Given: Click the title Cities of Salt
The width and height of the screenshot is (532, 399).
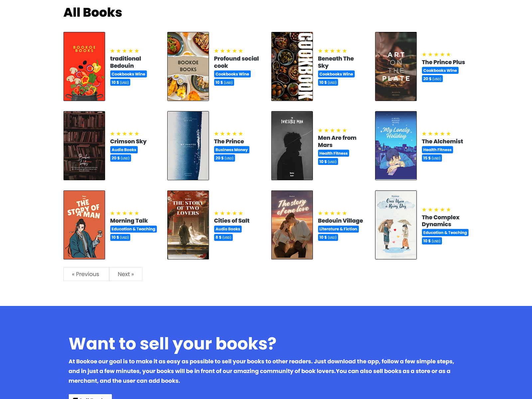Looking at the screenshot, I should [x=232, y=220].
